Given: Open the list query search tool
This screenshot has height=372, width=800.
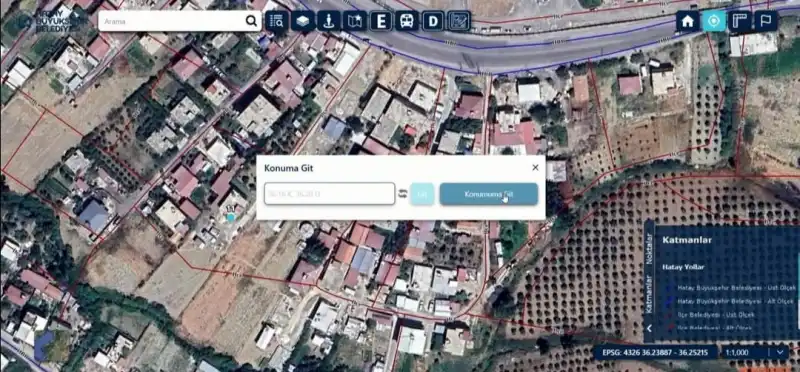Looking at the screenshot, I should pyautogui.click(x=277, y=21).
